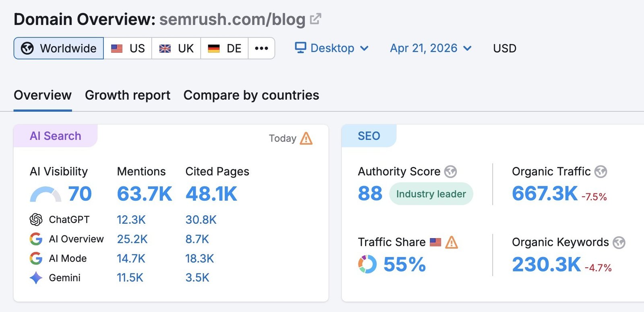644x312 pixels.
Task: Select the US database option
Action: [x=128, y=48]
